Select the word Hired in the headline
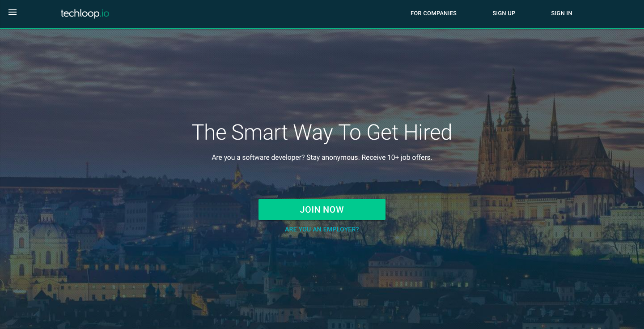Screen dimensions: 644x329 pyautogui.click(x=428, y=132)
